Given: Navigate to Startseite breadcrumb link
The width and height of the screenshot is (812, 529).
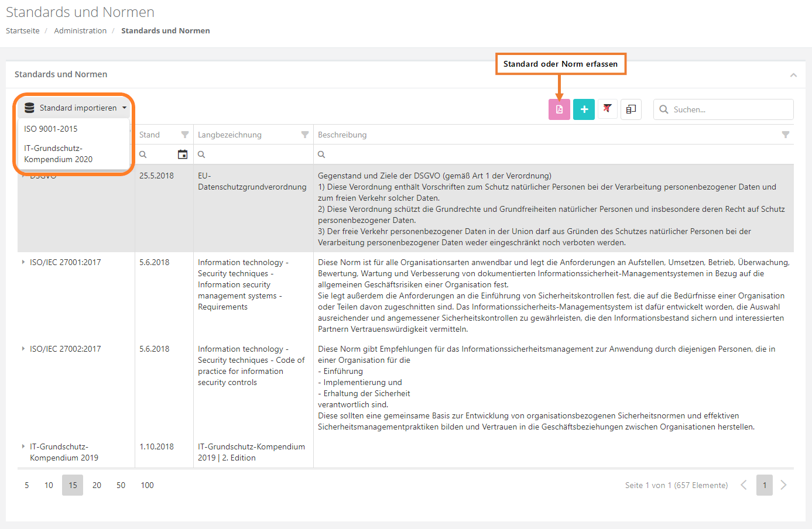Looking at the screenshot, I should 23,30.
